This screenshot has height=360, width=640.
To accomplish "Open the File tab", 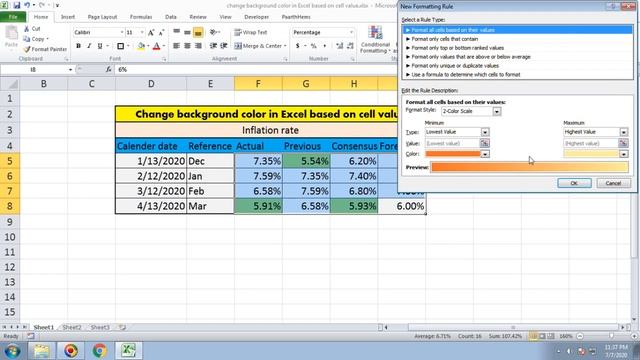I will pyautogui.click(x=13, y=17).
